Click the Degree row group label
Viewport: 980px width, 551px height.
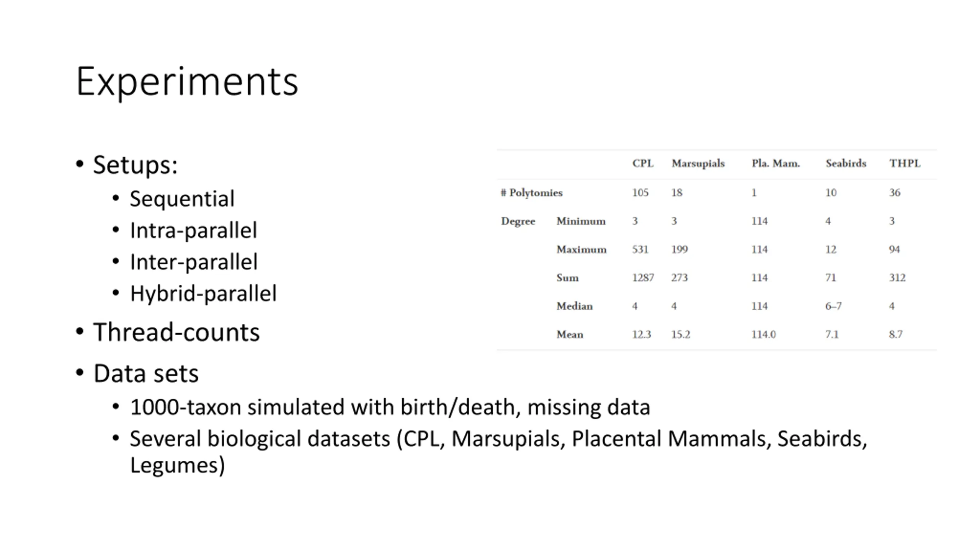(518, 221)
